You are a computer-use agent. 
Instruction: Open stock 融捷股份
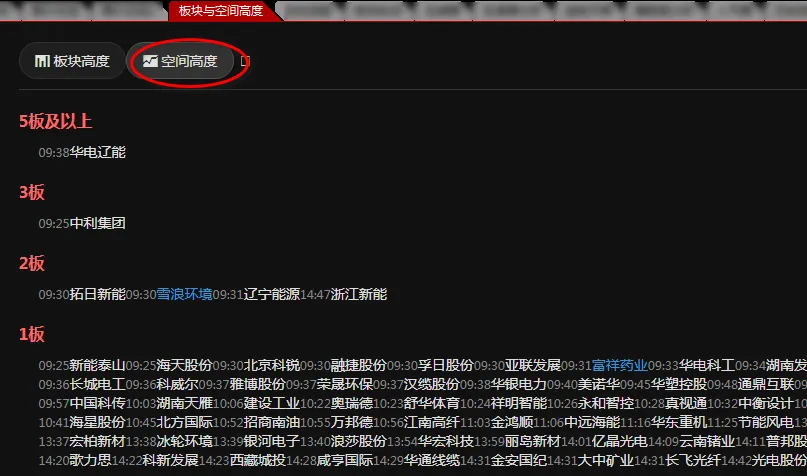click(x=359, y=365)
